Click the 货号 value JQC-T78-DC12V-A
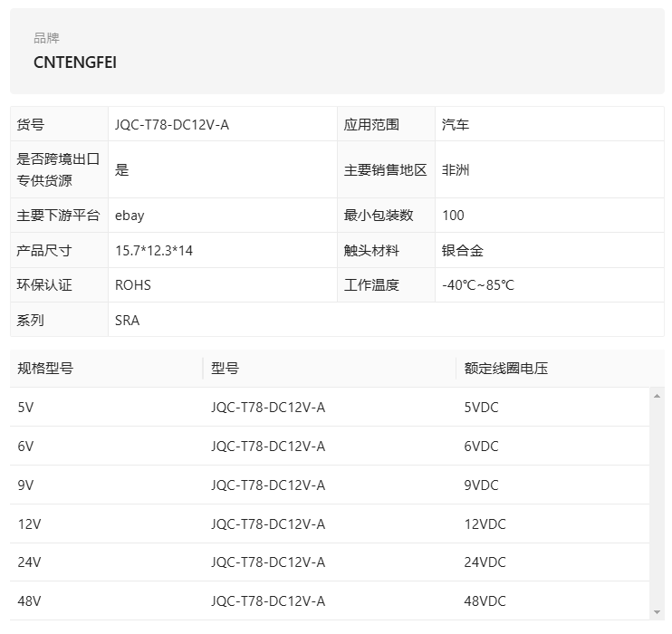The image size is (672, 634). click(x=172, y=125)
